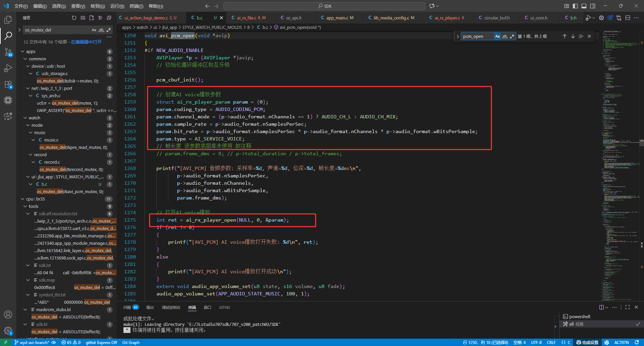
Task: Click the 在编辑器中打开 link
Action: (86, 42)
